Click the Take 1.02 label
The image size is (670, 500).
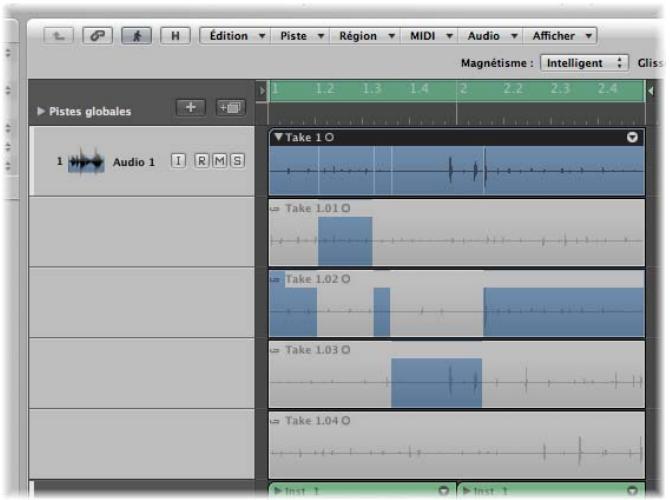click(x=312, y=279)
